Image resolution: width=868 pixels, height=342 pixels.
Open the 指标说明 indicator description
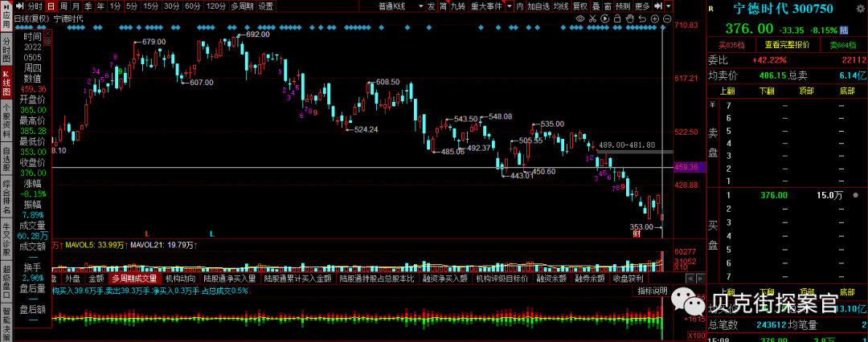coord(652,291)
